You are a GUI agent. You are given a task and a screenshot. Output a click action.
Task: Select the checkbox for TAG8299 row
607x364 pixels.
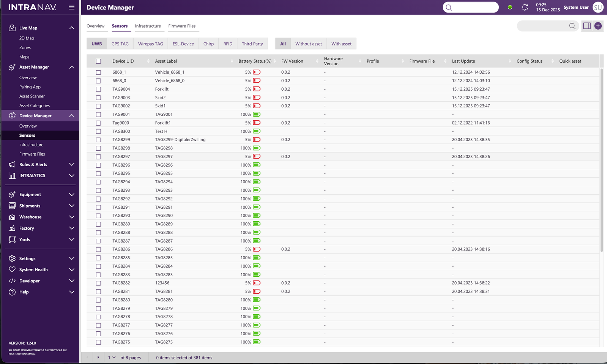(98, 140)
